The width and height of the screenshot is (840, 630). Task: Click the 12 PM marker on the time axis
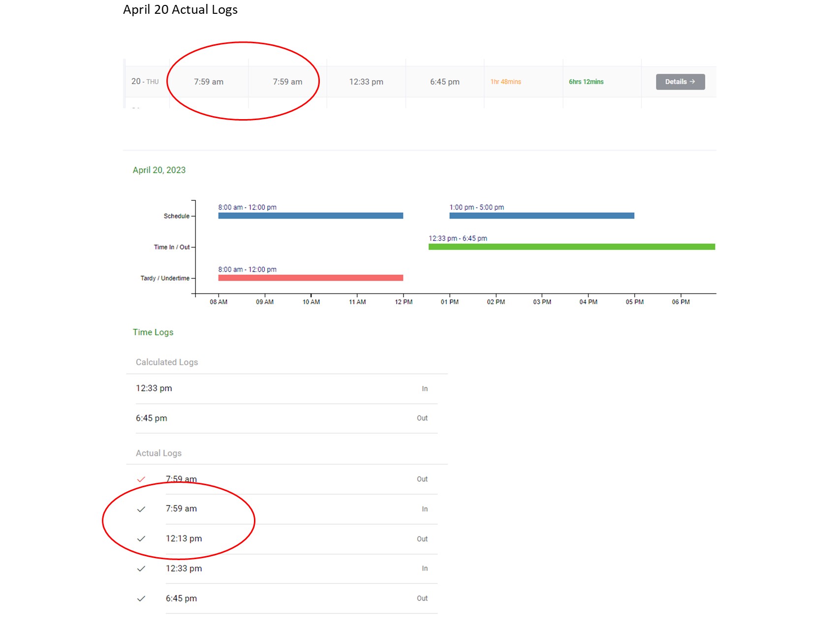404,302
